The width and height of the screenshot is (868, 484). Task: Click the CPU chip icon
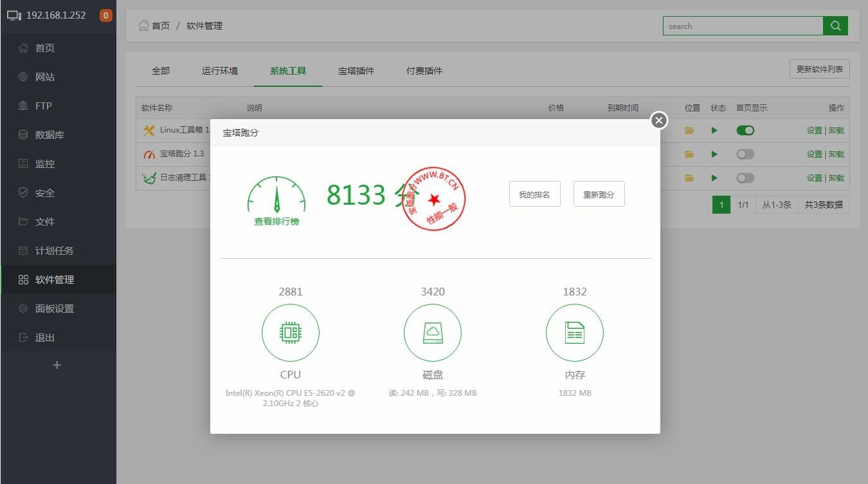pos(291,333)
